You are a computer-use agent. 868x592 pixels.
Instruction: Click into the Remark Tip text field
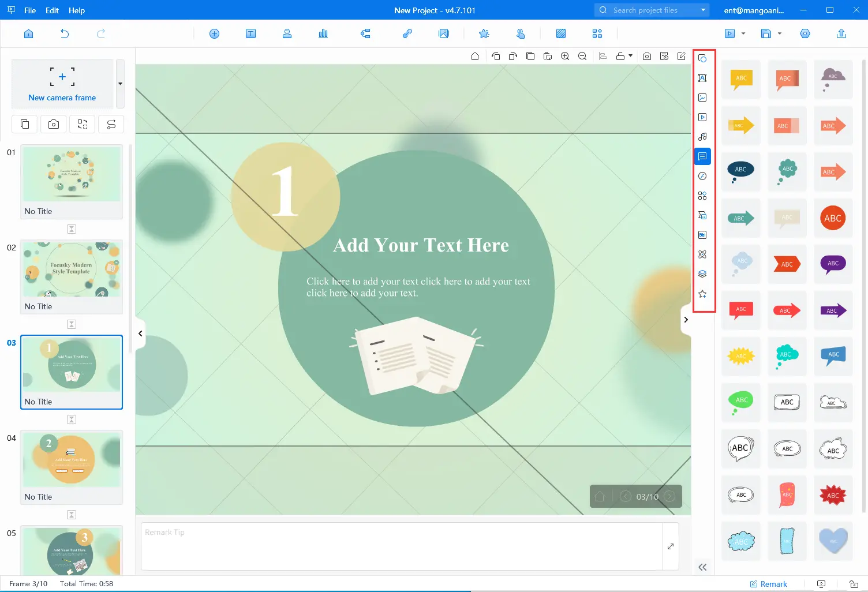tap(401, 546)
